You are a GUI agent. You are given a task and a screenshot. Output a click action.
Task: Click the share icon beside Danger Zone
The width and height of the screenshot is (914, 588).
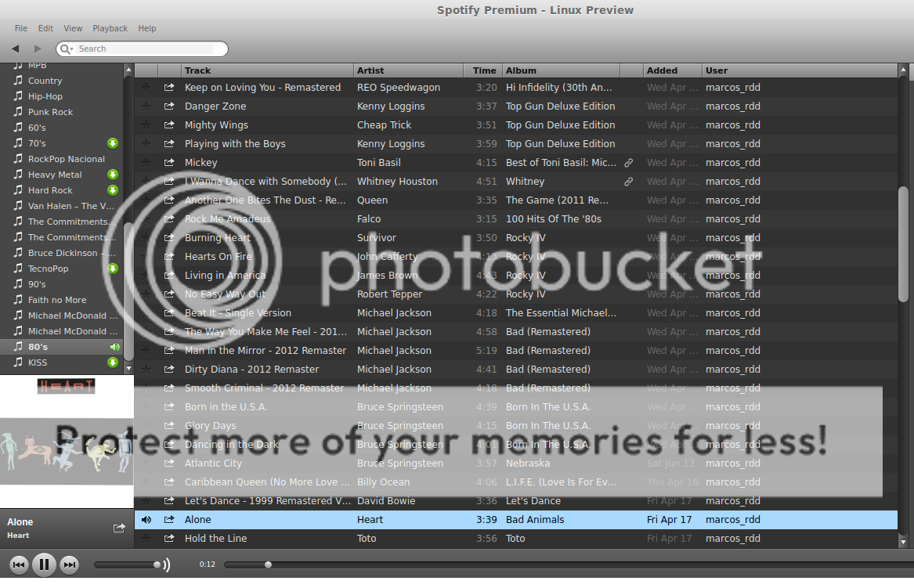click(169, 106)
